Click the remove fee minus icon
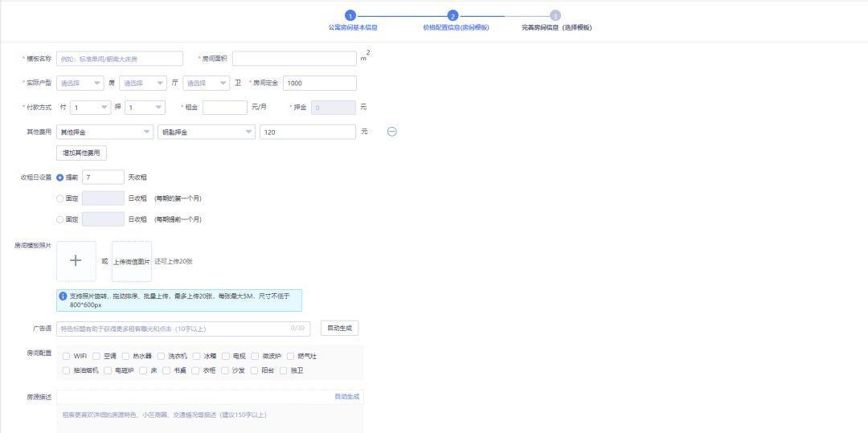Screen dimensions: 868x433 (x=392, y=132)
